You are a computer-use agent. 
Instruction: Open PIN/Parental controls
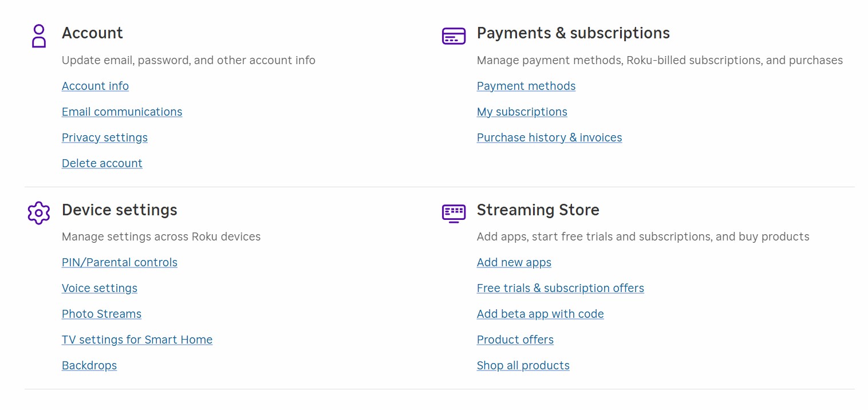coord(120,262)
